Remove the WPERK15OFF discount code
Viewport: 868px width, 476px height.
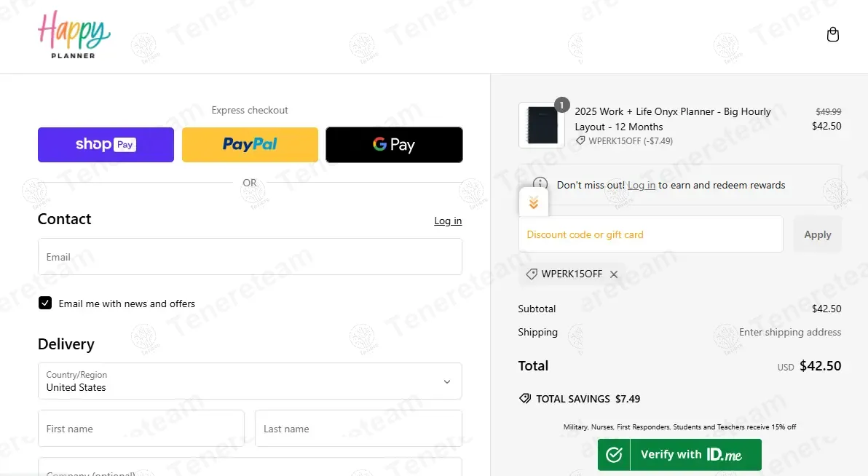tap(614, 274)
